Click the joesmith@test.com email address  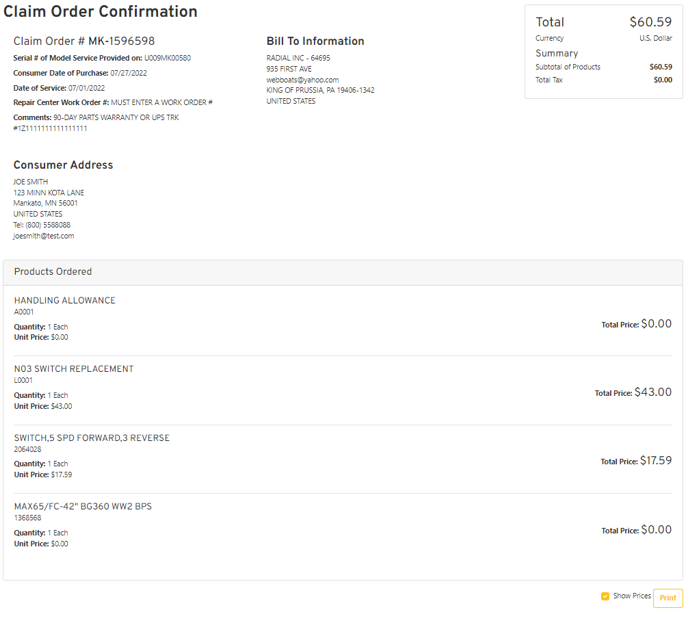pyautogui.click(x=43, y=236)
